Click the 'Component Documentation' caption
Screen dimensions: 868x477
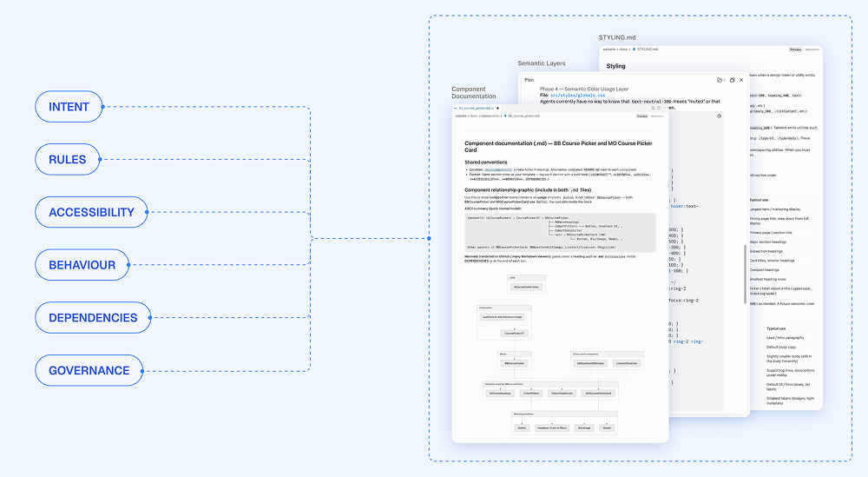coord(474,92)
